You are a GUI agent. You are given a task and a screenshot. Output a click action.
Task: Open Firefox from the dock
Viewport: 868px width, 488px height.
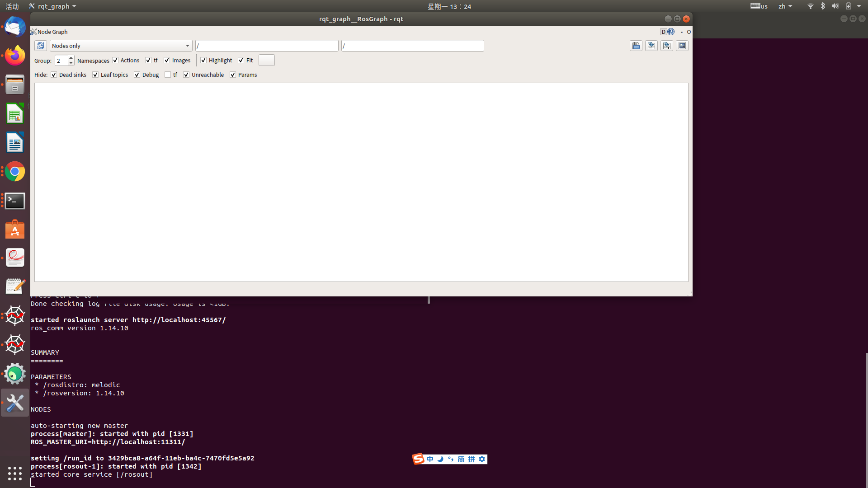coord(15,56)
